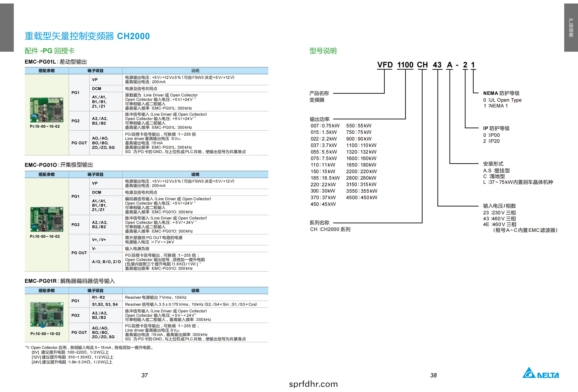
Task: Click the EMC-PG01R : 解角器编码器信号输入 heading
Action: (70, 281)
